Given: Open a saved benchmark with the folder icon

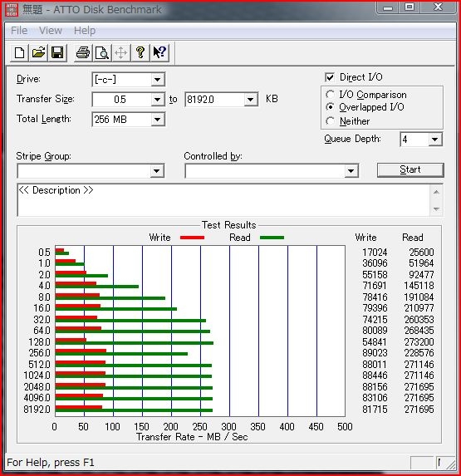Looking at the screenshot, I should [38, 52].
